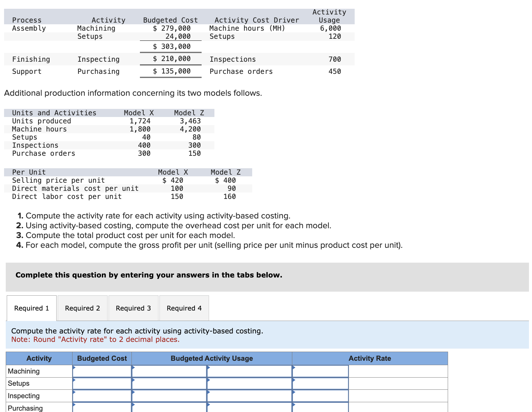Click the Setups row label in answer table
This screenshot has height=412, width=532.
coord(19,384)
